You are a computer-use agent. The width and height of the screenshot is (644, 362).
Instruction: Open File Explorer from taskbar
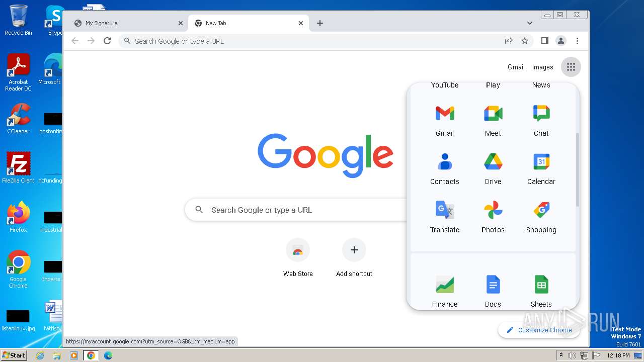[57, 355]
